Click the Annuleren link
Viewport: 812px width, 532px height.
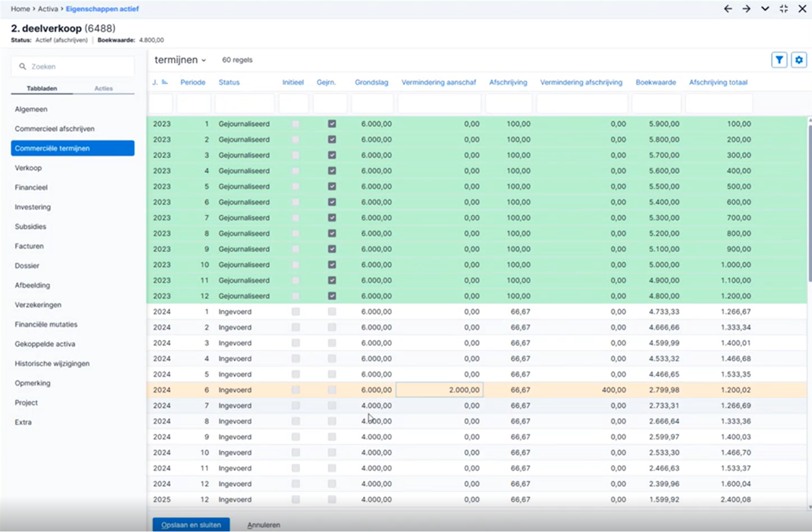[x=264, y=525]
